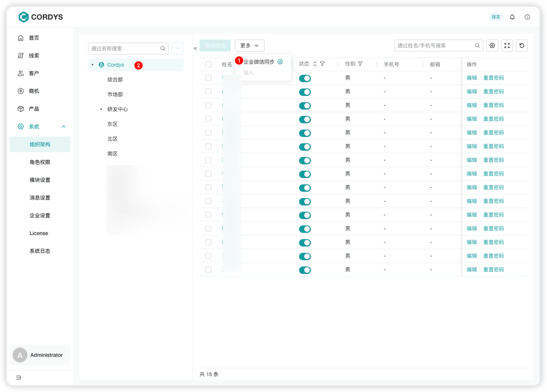Collapse the Cordys tree node arrow

pos(93,65)
